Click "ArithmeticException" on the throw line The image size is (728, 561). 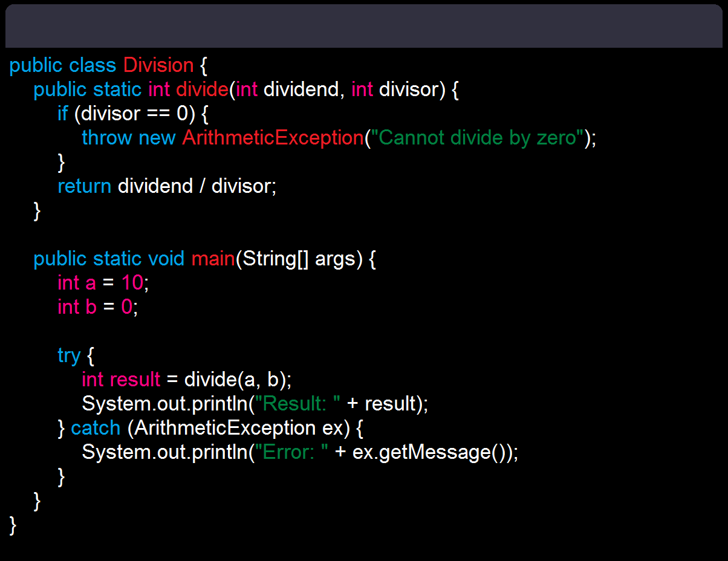(x=272, y=138)
